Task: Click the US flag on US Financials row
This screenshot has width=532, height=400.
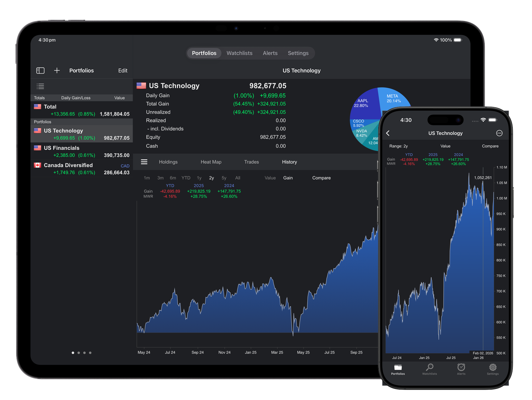Action: [38, 148]
